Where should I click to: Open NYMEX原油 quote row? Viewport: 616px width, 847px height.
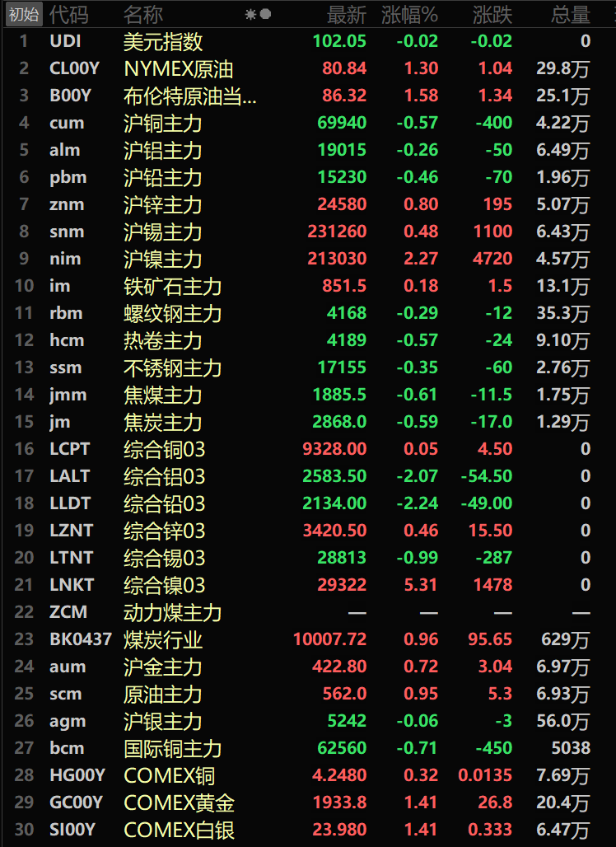click(x=179, y=68)
